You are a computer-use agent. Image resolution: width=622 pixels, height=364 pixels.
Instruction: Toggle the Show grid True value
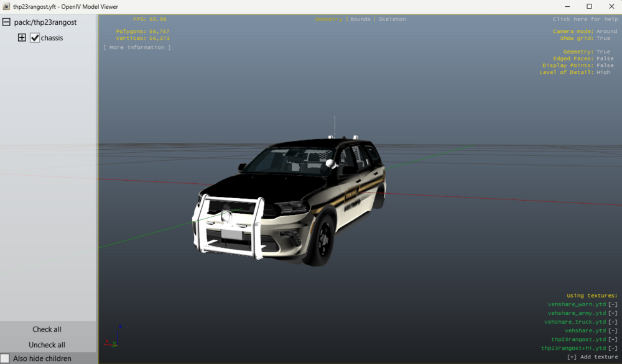pyautogui.click(x=603, y=38)
